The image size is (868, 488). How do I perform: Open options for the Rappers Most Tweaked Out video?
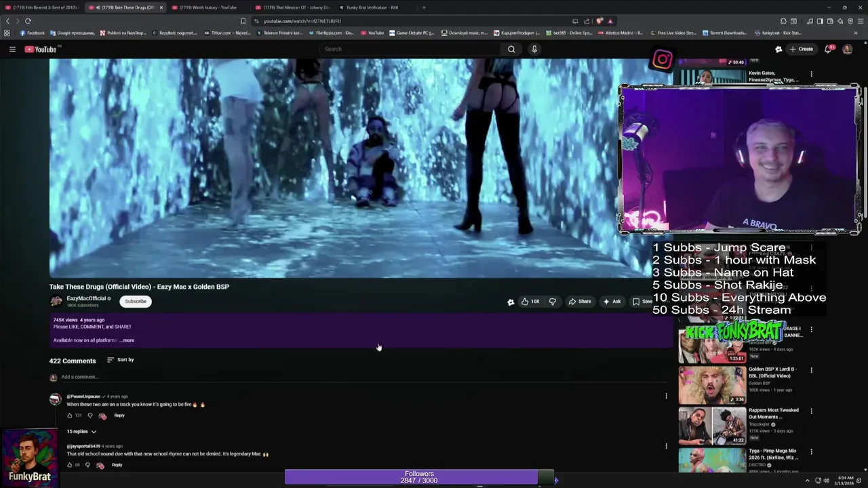click(x=811, y=411)
